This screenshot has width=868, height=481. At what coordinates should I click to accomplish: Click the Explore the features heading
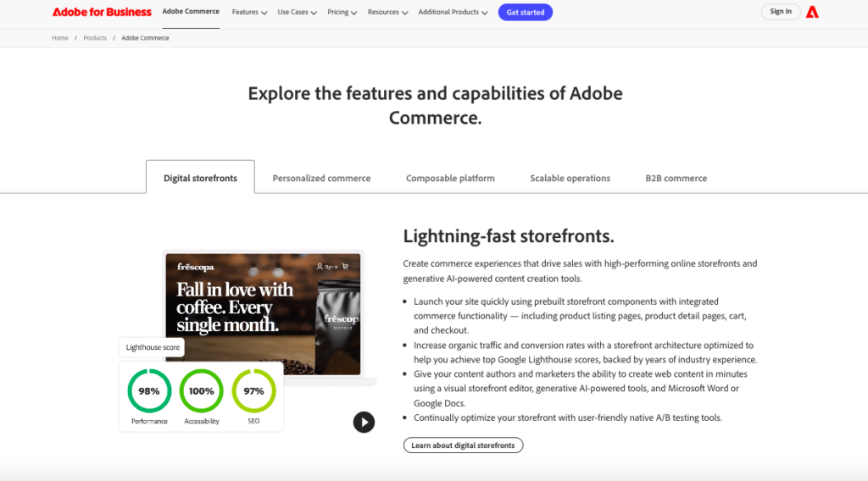(x=435, y=105)
